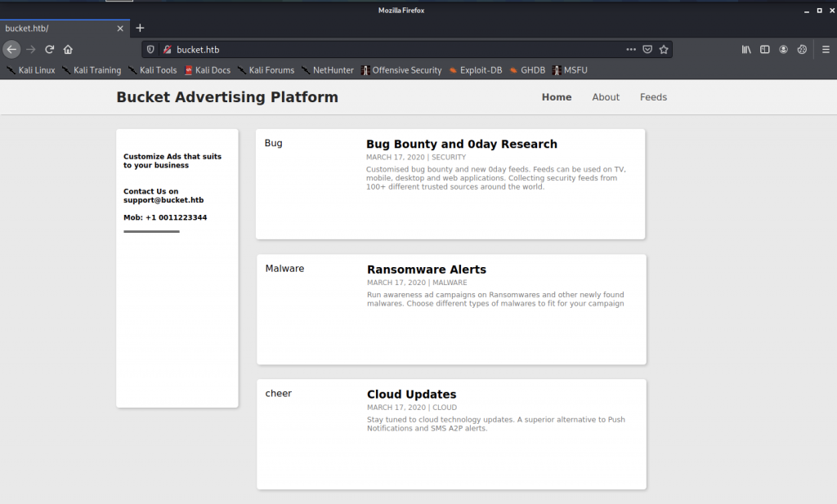
Task: Open the Library icon in toolbar
Action: pos(746,49)
